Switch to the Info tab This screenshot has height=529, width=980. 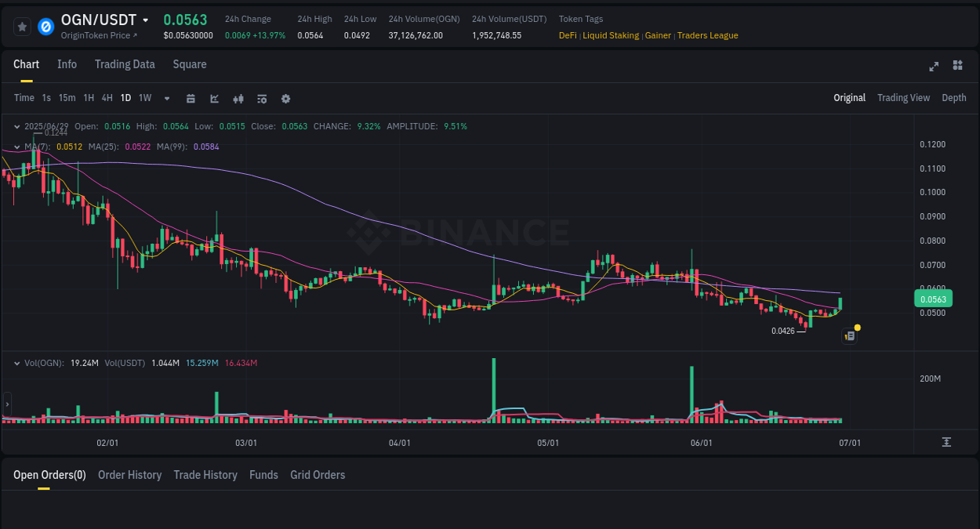click(67, 64)
